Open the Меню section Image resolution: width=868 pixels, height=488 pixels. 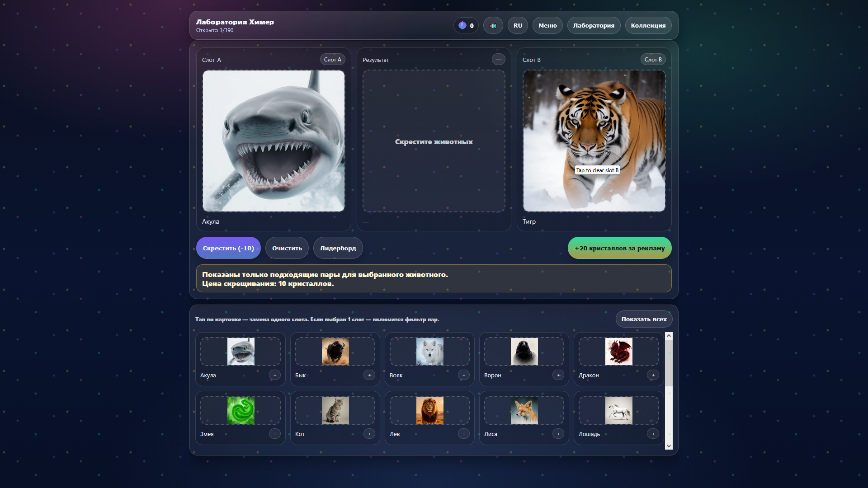click(x=547, y=25)
